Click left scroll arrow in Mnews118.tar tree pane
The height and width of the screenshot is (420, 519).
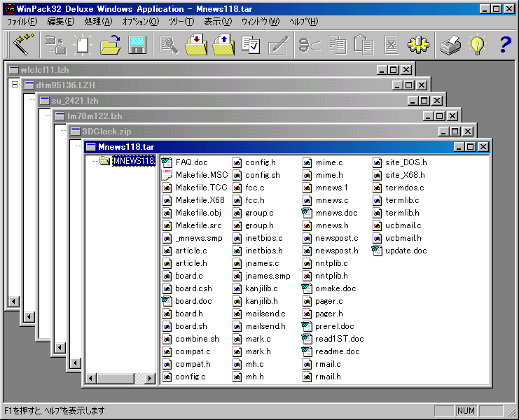coord(91,378)
